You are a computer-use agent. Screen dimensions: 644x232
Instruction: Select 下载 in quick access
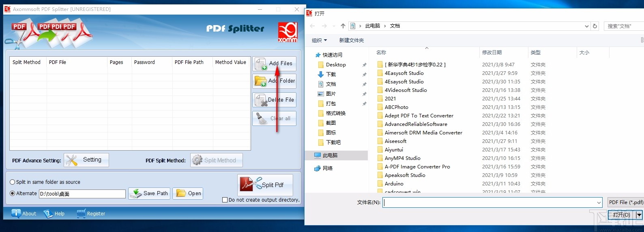tap(331, 74)
